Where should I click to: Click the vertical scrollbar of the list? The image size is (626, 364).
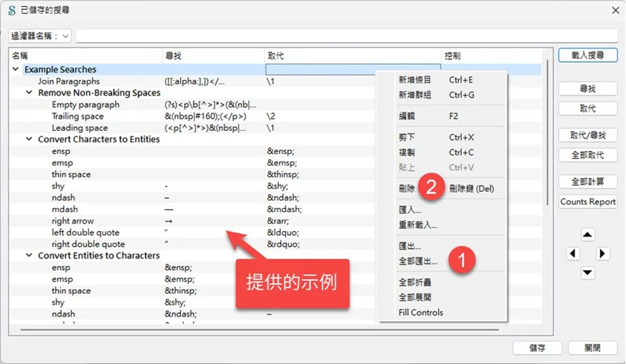click(x=548, y=132)
